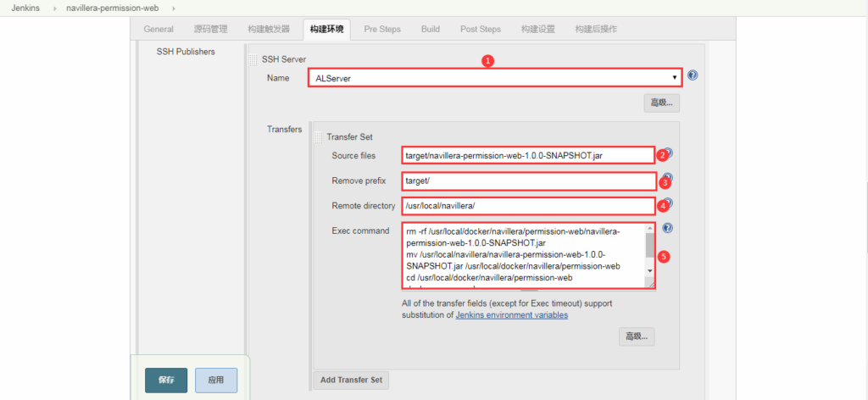
Task: Click the Exec command scrollbar down arrow
Action: click(x=650, y=270)
